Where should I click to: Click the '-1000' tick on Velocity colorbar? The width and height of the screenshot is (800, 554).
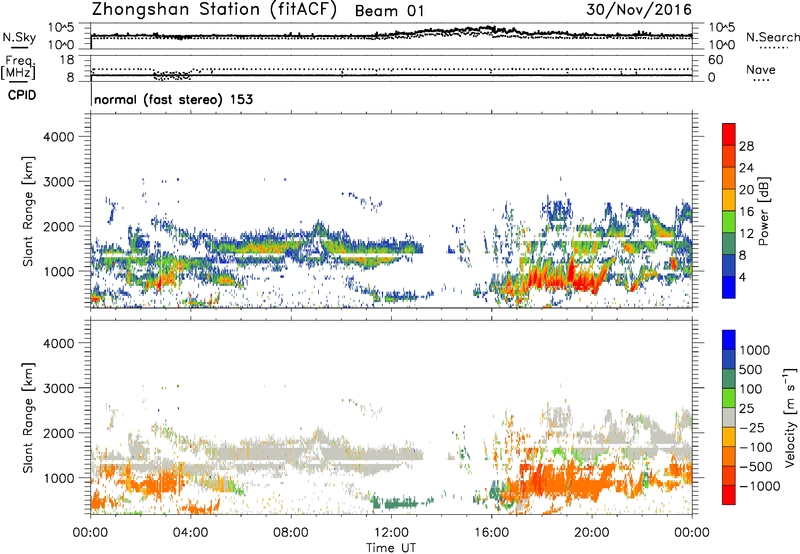coord(759,486)
